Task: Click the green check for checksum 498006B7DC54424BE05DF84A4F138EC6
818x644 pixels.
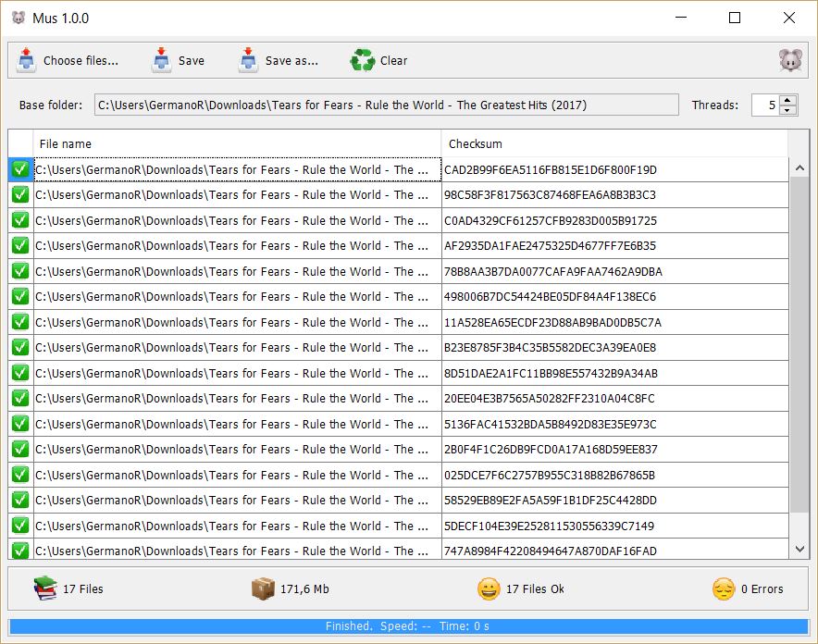Action: point(20,297)
